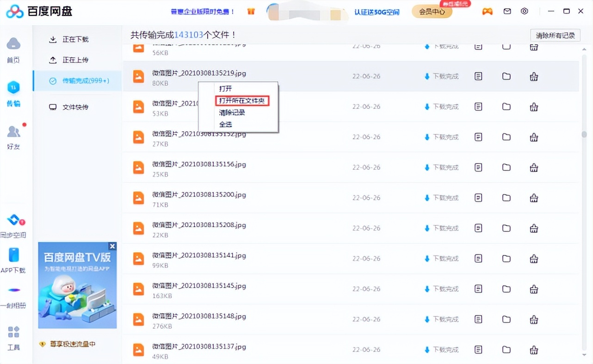
Task: Close the 百度网盘TV版 advertisement banner
Action: pyautogui.click(x=112, y=246)
